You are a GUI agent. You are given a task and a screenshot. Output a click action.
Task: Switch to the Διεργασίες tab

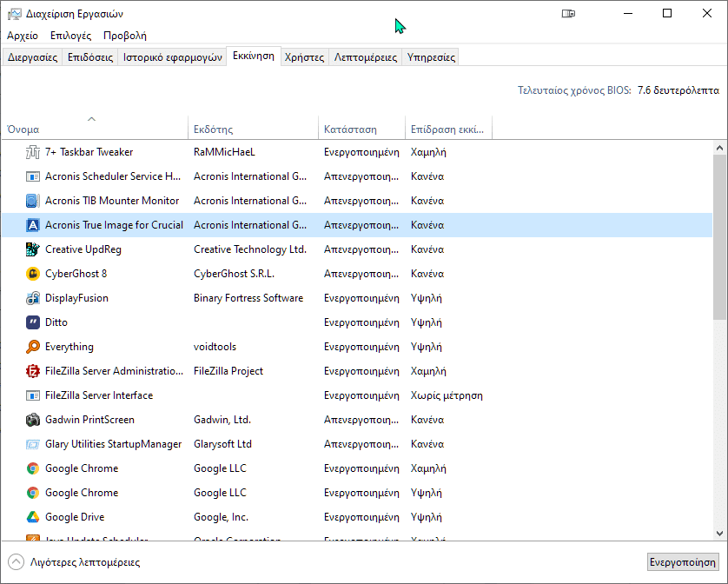click(32, 57)
